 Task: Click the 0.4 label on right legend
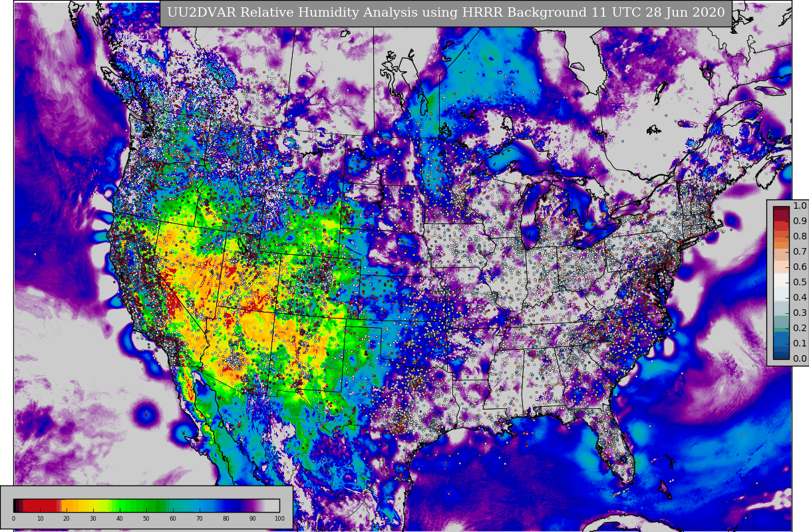[x=800, y=298]
